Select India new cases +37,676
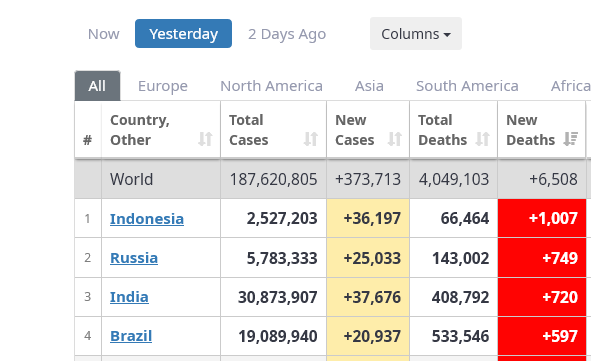 click(x=372, y=297)
